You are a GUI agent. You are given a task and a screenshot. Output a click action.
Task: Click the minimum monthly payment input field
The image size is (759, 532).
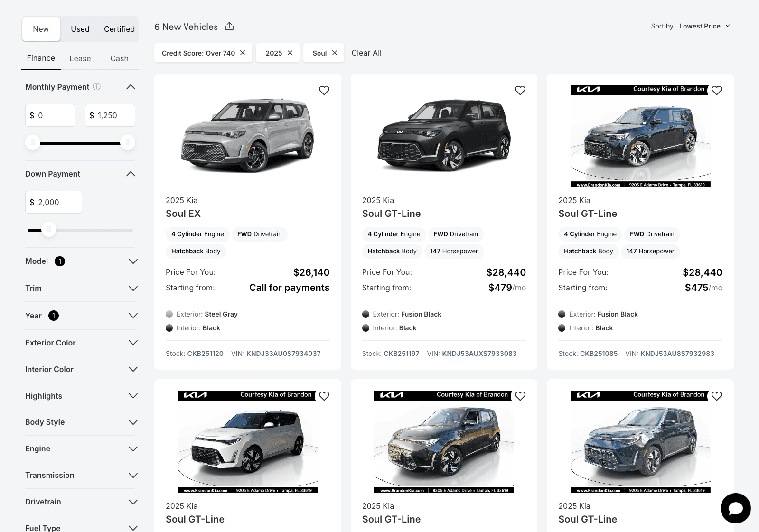(x=50, y=115)
